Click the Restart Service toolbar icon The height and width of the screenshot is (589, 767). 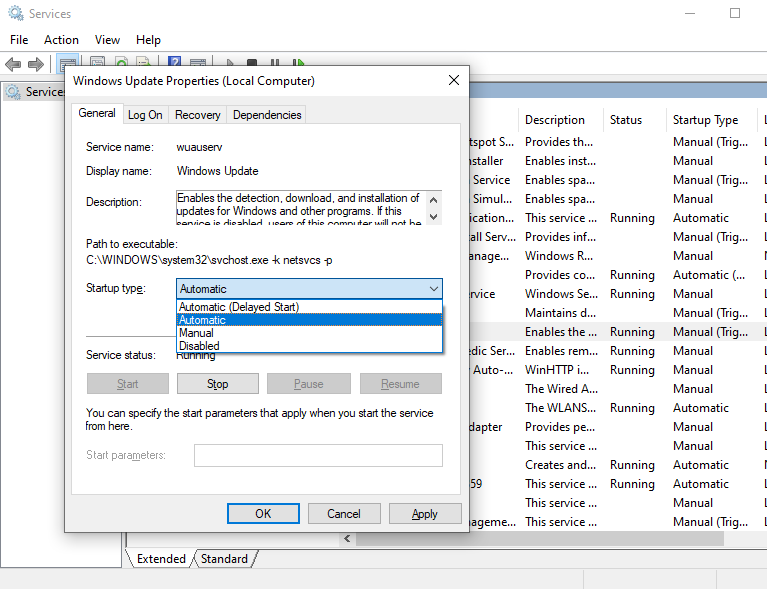pyautogui.click(x=298, y=62)
